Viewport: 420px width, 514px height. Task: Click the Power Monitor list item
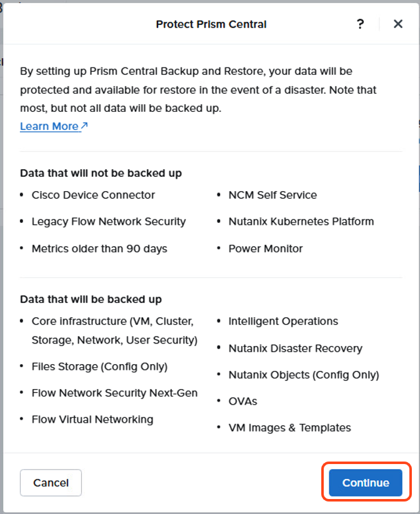tap(266, 249)
